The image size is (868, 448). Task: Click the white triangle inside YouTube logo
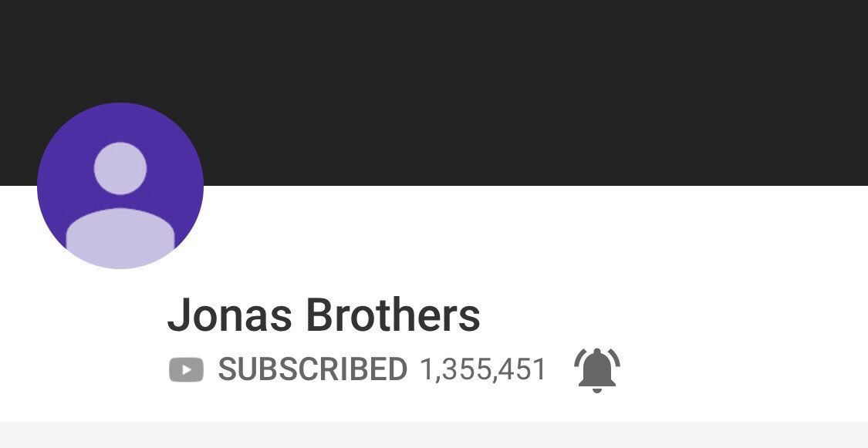[187, 369]
